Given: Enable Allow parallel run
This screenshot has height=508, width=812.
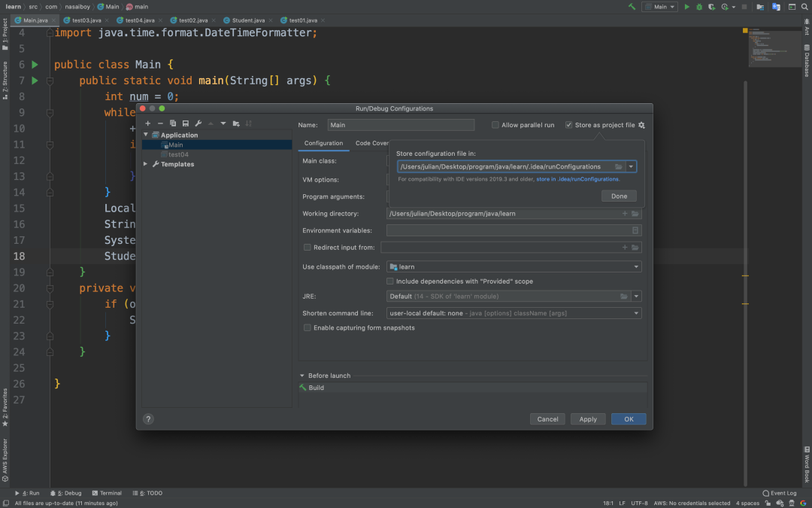Looking at the screenshot, I should click(x=494, y=125).
